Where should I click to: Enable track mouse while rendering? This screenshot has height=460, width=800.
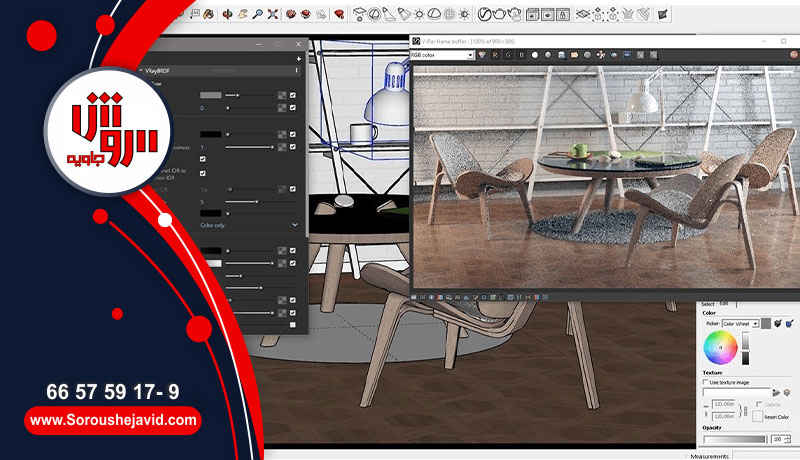(601, 55)
